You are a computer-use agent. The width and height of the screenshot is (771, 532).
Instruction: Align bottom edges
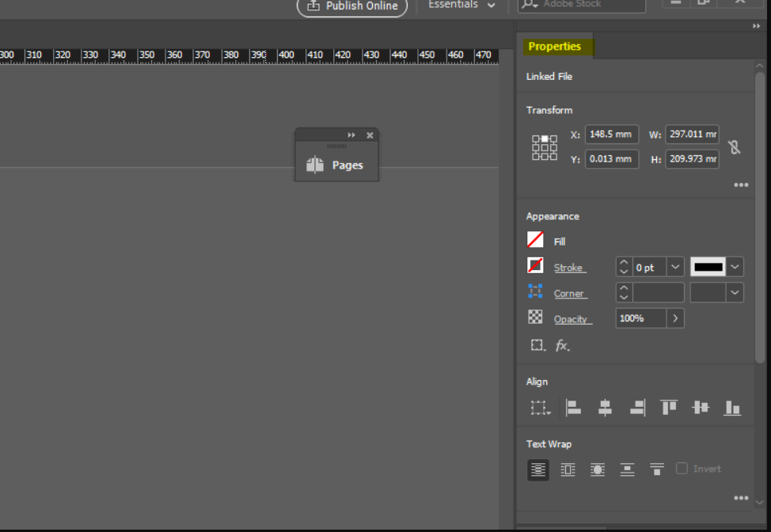[732, 408]
